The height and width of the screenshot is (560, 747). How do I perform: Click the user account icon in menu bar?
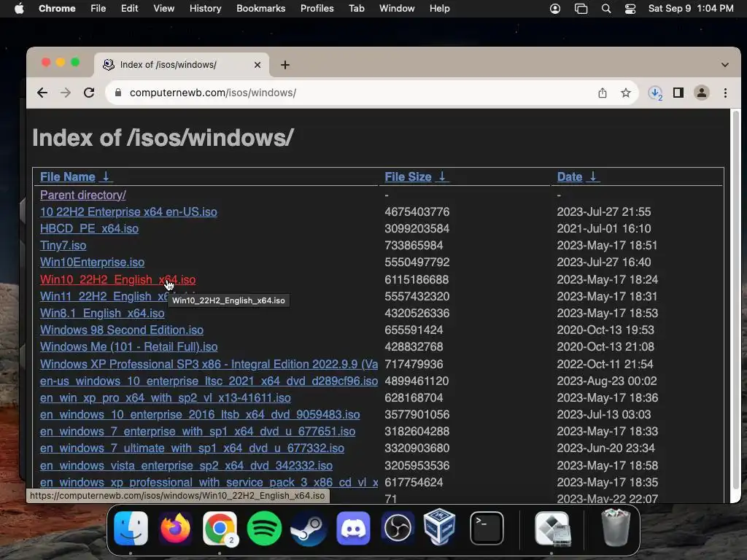tap(555, 8)
